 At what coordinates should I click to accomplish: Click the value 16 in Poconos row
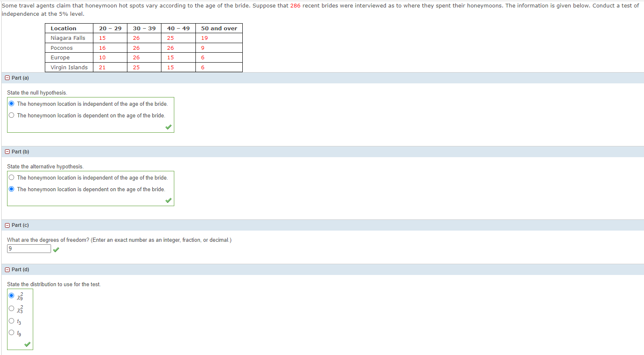102,48
